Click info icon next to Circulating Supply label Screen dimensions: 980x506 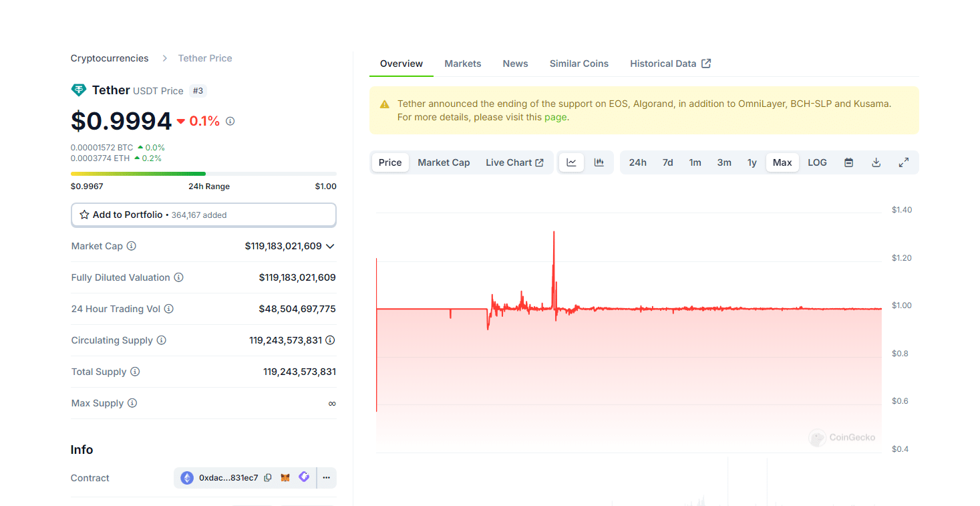coord(161,340)
